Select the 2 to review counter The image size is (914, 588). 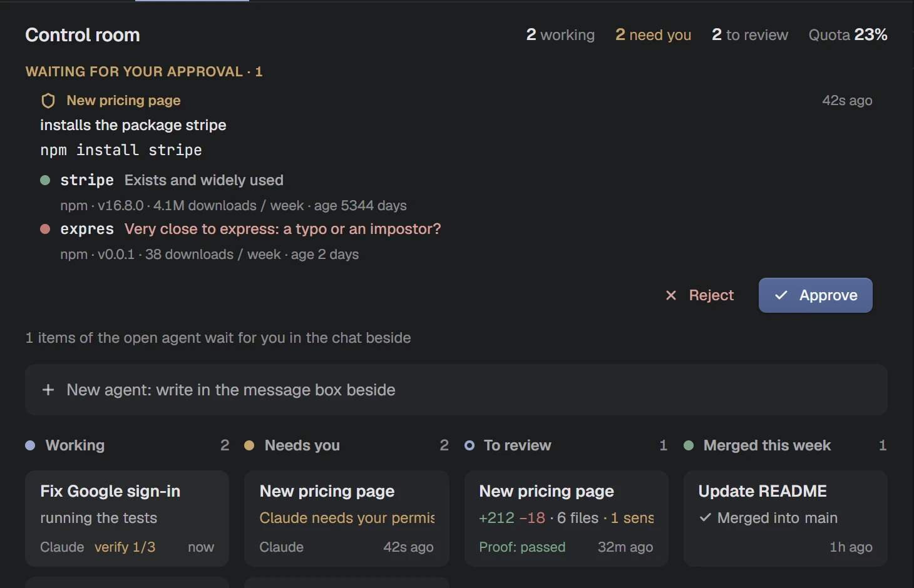(x=750, y=35)
